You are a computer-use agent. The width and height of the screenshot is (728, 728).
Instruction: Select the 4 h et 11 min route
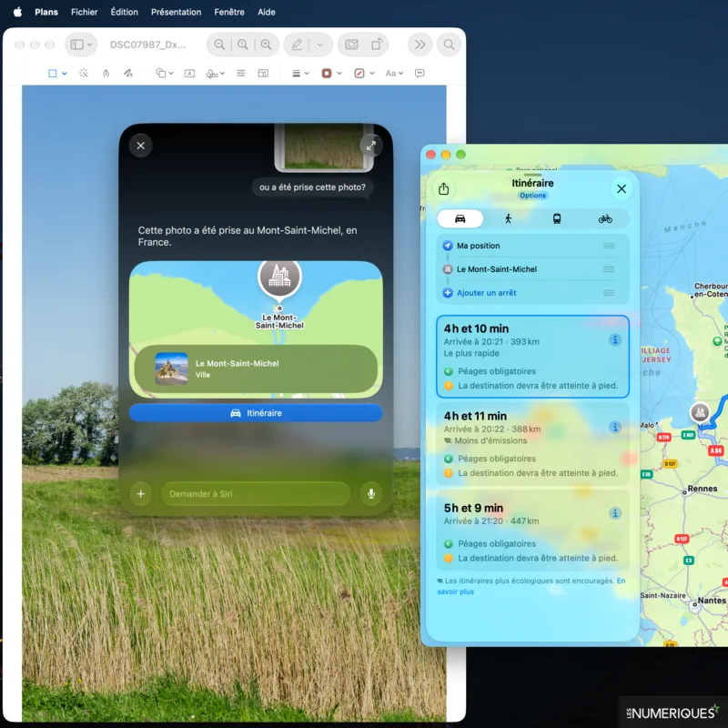tap(532, 444)
